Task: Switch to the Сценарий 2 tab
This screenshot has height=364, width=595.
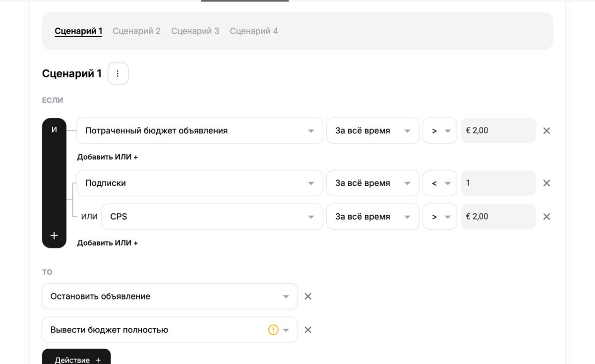Action: tap(136, 31)
